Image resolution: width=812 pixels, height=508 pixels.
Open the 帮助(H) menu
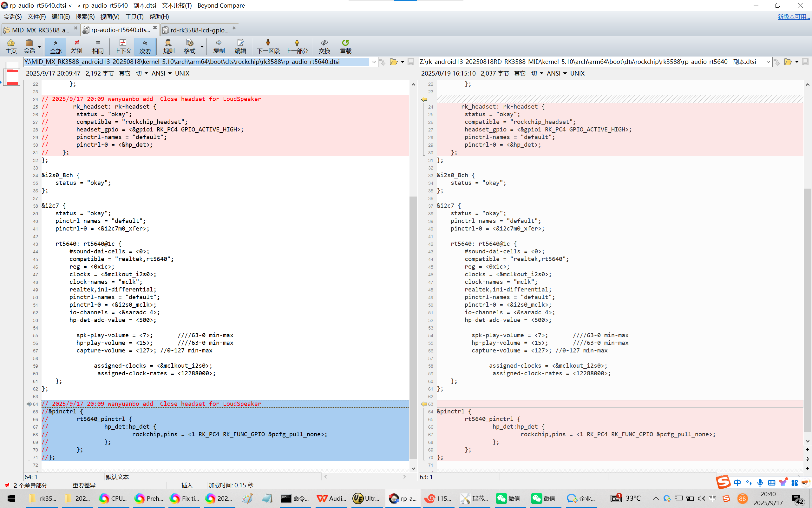pos(159,17)
